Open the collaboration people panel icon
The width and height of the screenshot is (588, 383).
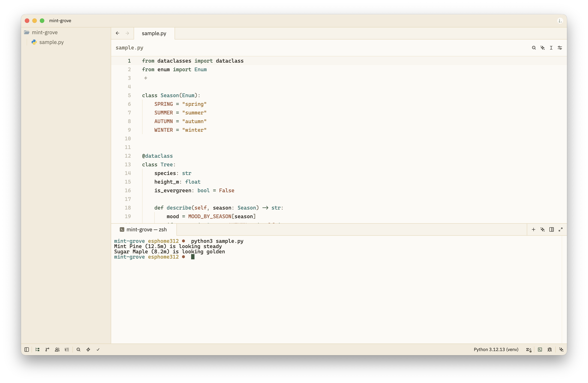(57, 349)
